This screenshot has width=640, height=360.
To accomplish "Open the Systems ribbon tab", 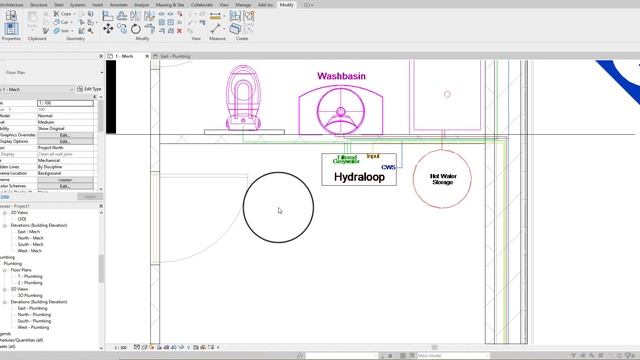I will (78, 5).
